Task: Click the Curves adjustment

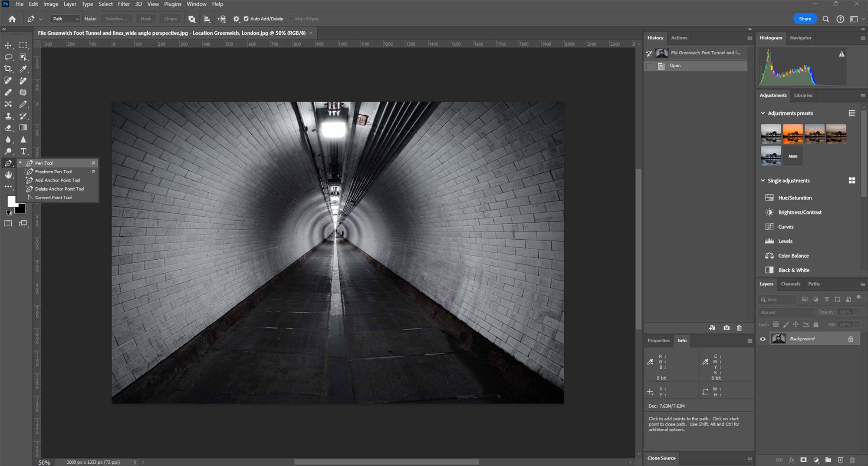Action: click(x=786, y=227)
